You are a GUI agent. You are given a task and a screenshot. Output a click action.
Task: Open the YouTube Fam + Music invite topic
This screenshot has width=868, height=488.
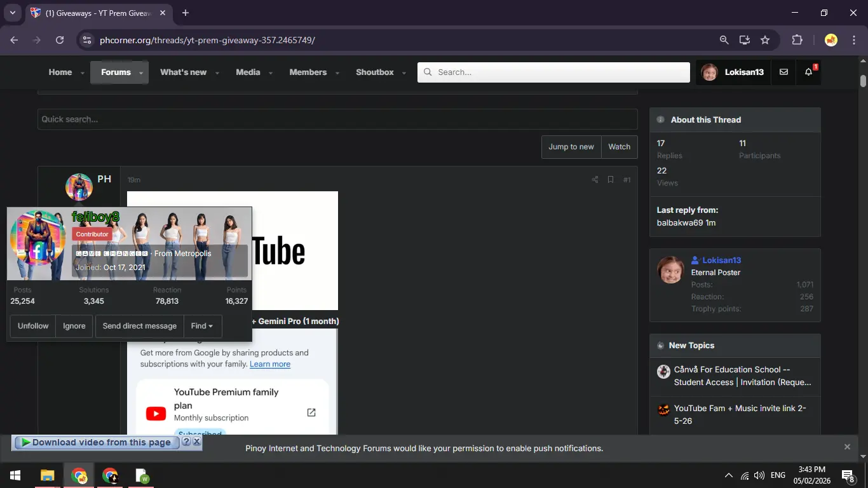coord(740,414)
